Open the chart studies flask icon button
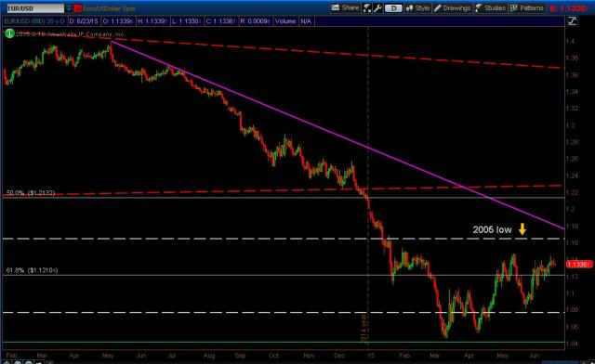This screenshot has height=364, width=595. (x=367, y=8)
